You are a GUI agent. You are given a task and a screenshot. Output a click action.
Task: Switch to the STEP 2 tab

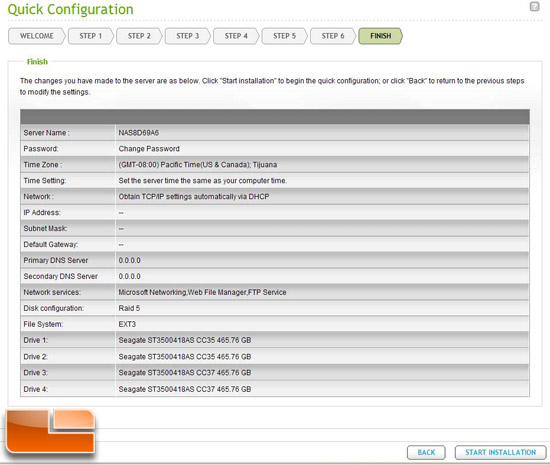[139, 36]
